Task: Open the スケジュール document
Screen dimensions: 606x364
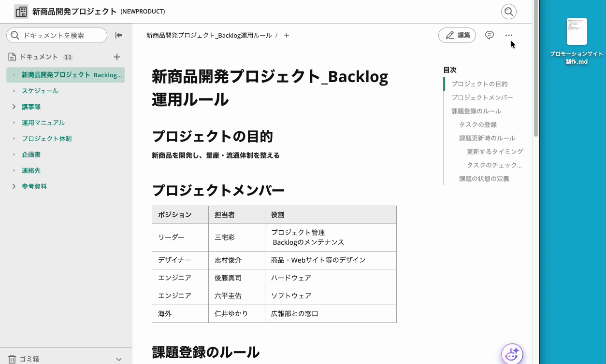Action: 40,90
